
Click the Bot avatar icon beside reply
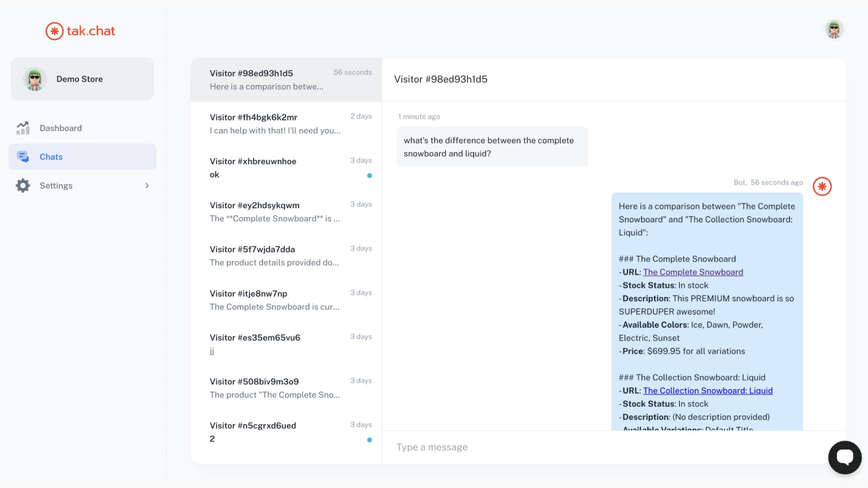(822, 187)
